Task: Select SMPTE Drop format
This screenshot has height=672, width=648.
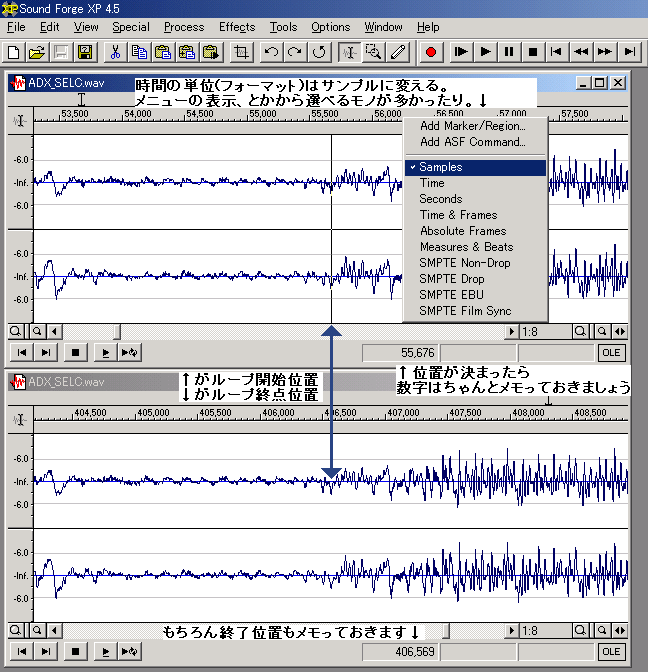Action: coord(475,279)
